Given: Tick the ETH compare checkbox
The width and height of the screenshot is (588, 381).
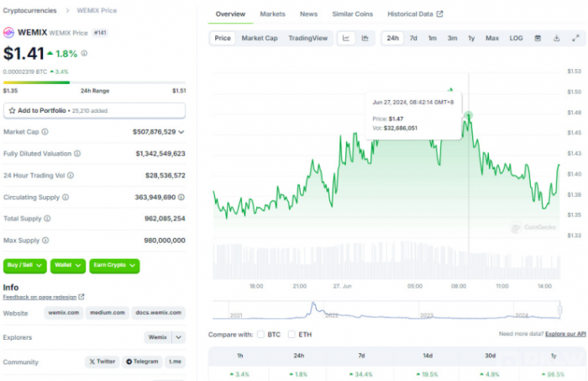Looking at the screenshot, I should coord(291,335).
